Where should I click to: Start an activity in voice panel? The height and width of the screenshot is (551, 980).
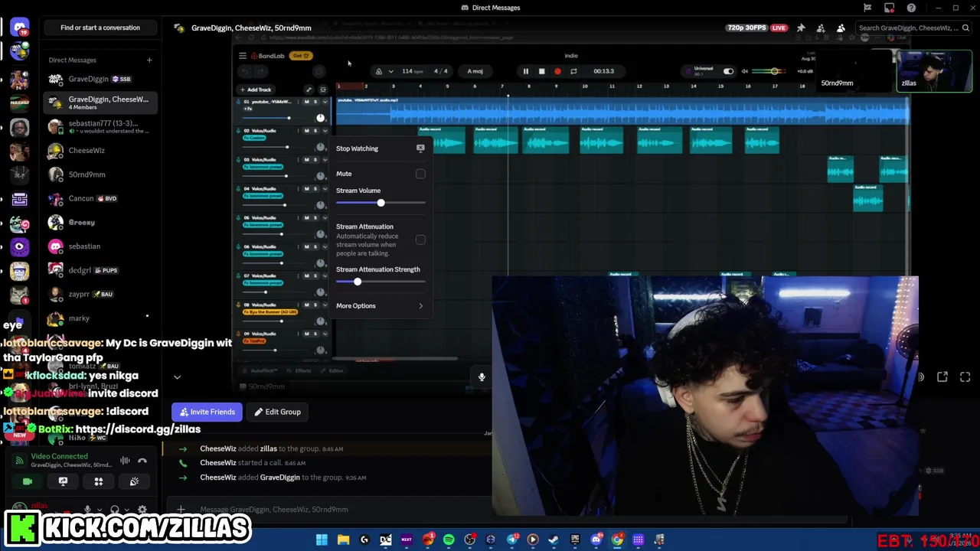(98, 481)
